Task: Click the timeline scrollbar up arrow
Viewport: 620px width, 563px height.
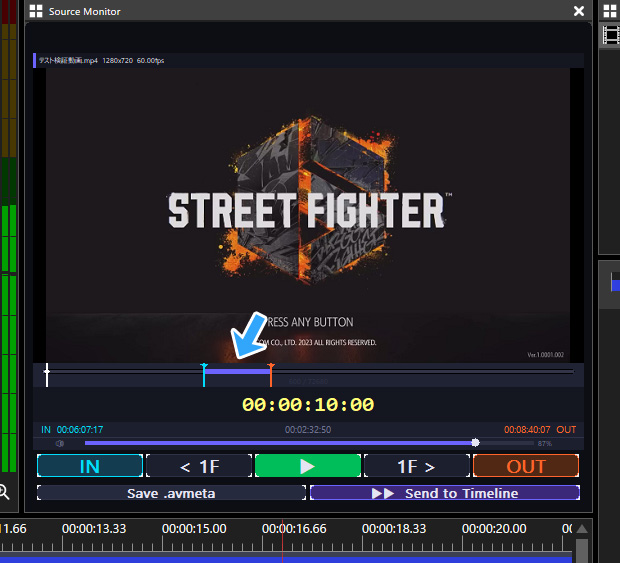Action: pyautogui.click(x=582, y=529)
